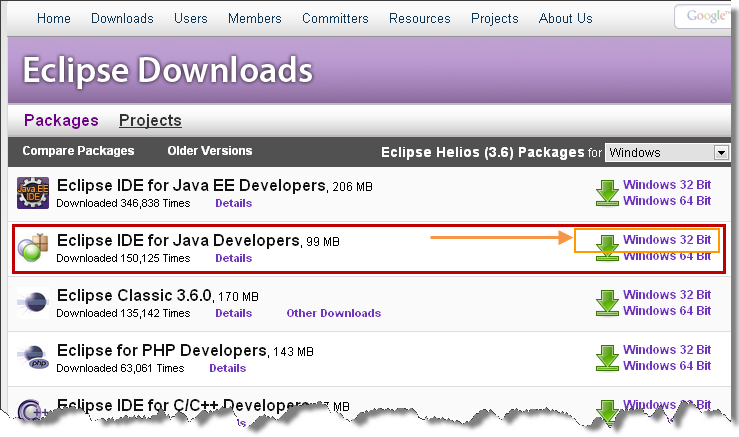739x437 pixels.
Task: Open the About Us menu item
Action: tap(566, 18)
